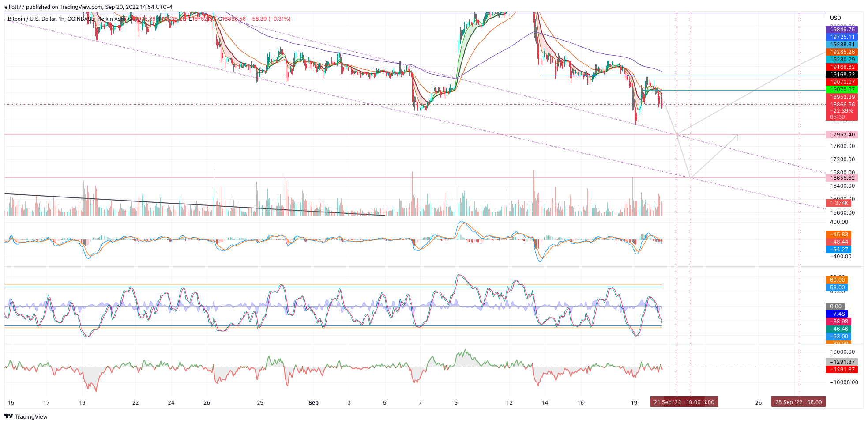868x424 pixels.
Task: Click the pink 17952.40 horizontal level label
Action: (842, 135)
